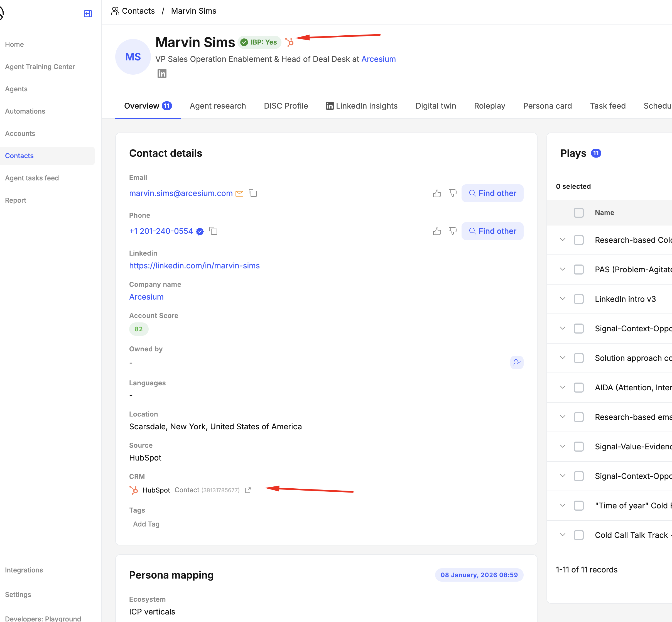
Task: Click the assign owner icon in the Owned by row
Action: coord(517,363)
